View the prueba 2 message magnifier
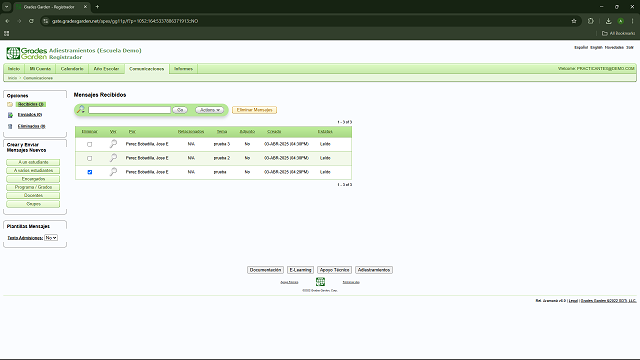This screenshot has height=360, width=640. (113, 158)
